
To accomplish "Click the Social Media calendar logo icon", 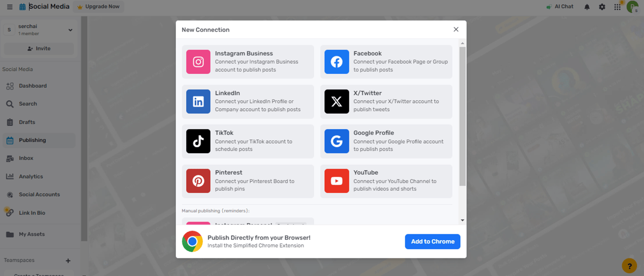I will (x=23, y=7).
